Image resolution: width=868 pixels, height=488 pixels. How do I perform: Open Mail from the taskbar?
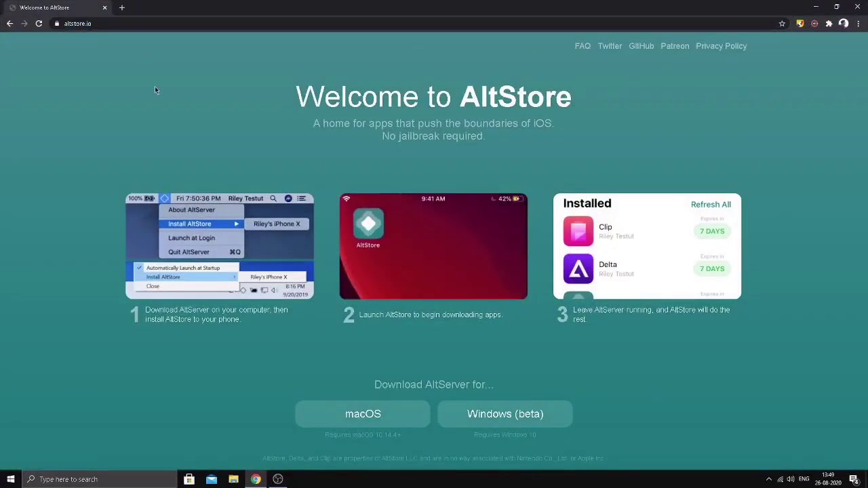(x=212, y=479)
